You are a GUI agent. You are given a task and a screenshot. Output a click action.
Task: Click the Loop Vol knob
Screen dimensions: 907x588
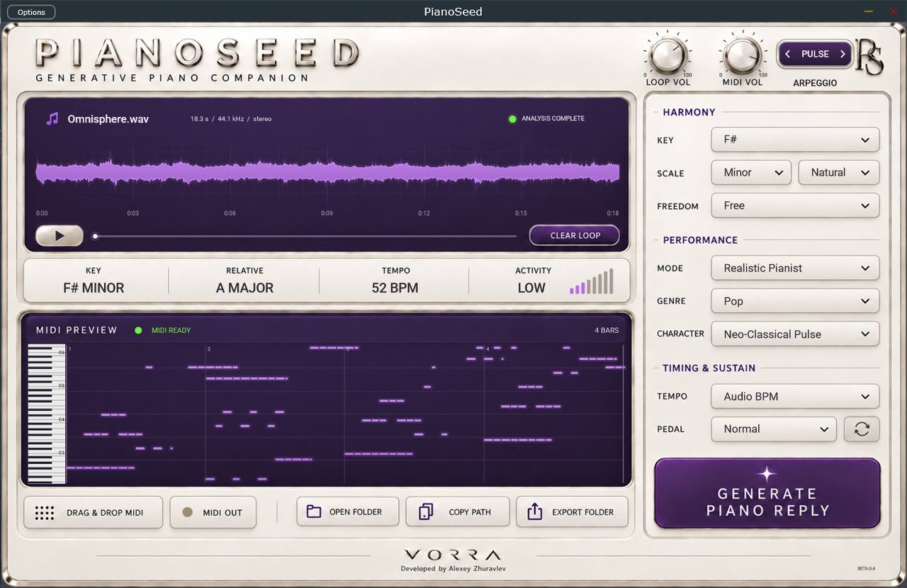[667, 56]
